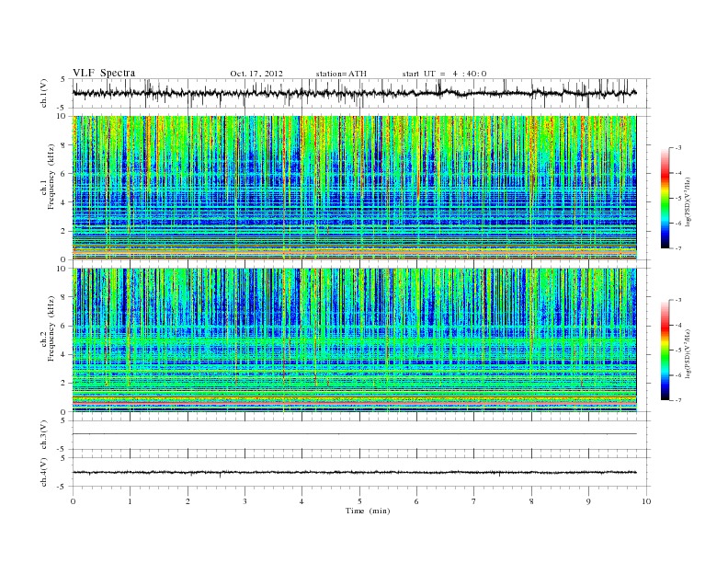Click the 'VLF Spectra' title text
This screenshot has width=728, height=563.
[104, 73]
